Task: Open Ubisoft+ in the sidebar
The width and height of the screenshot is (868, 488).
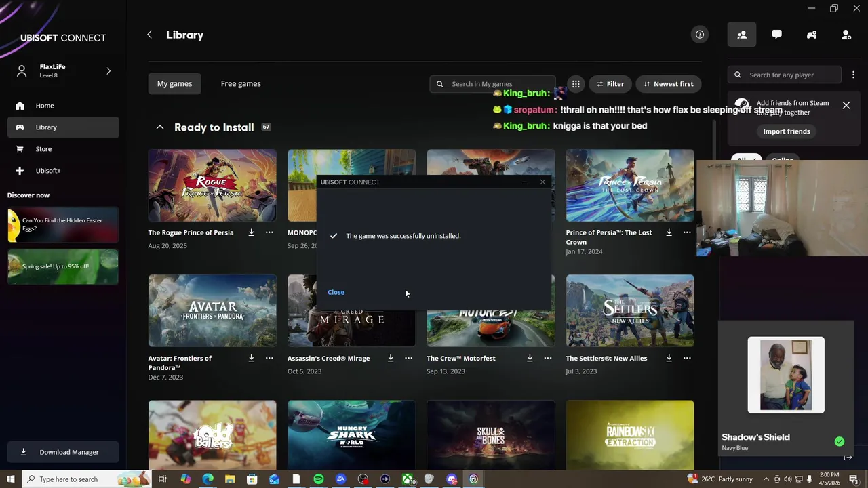Action: (63, 171)
